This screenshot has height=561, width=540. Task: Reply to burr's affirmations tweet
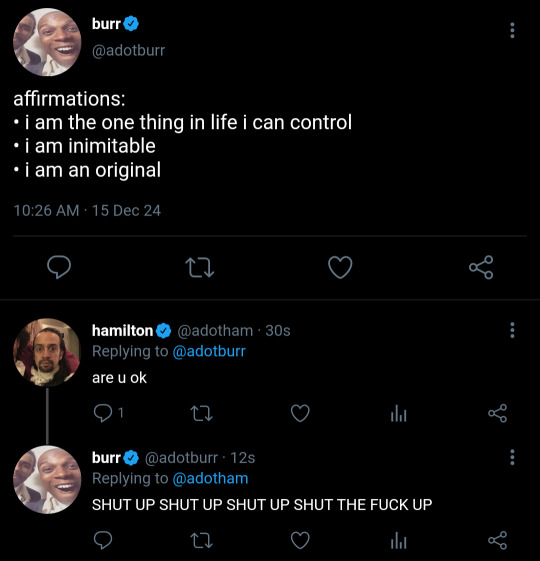point(59,267)
